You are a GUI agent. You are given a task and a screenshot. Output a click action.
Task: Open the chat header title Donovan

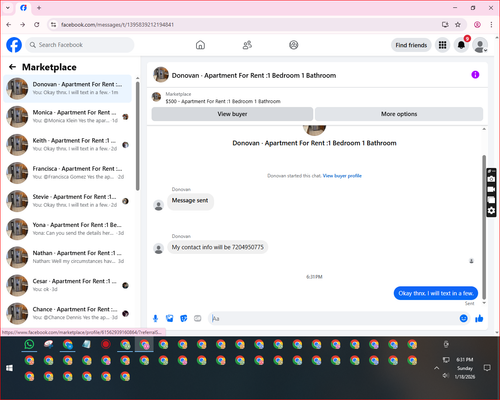[254, 75]
